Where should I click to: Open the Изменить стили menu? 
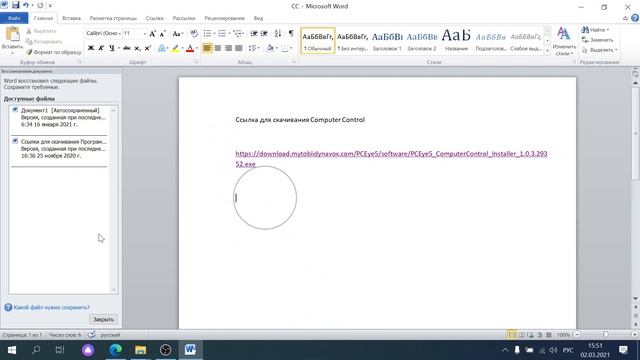point(564,42)
